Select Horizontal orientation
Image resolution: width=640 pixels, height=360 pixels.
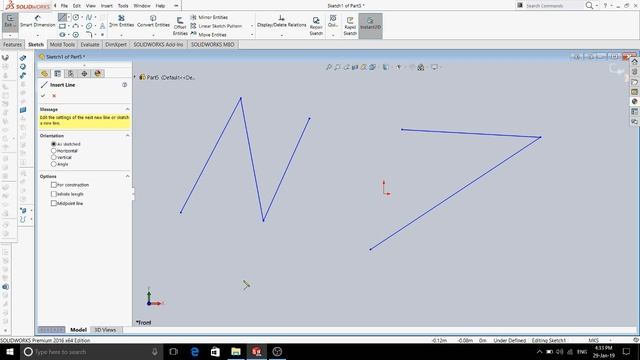53,151
